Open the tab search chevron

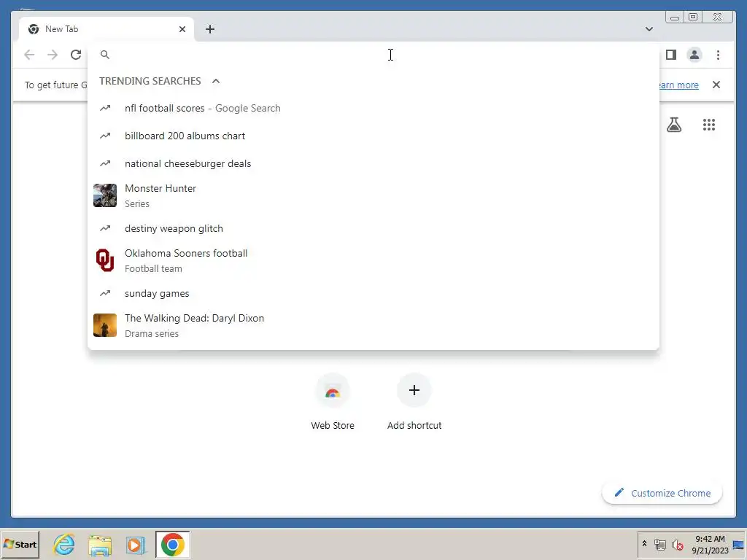[x=649, y=29]
